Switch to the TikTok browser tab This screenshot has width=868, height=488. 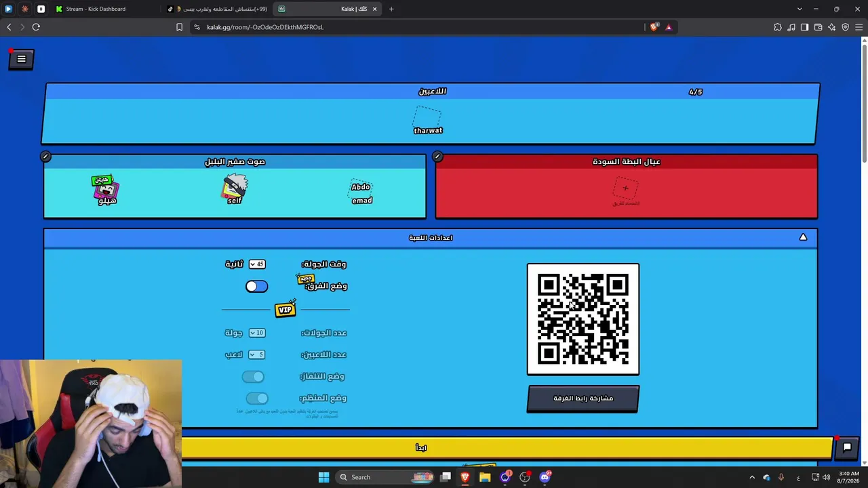click(218, 9)
